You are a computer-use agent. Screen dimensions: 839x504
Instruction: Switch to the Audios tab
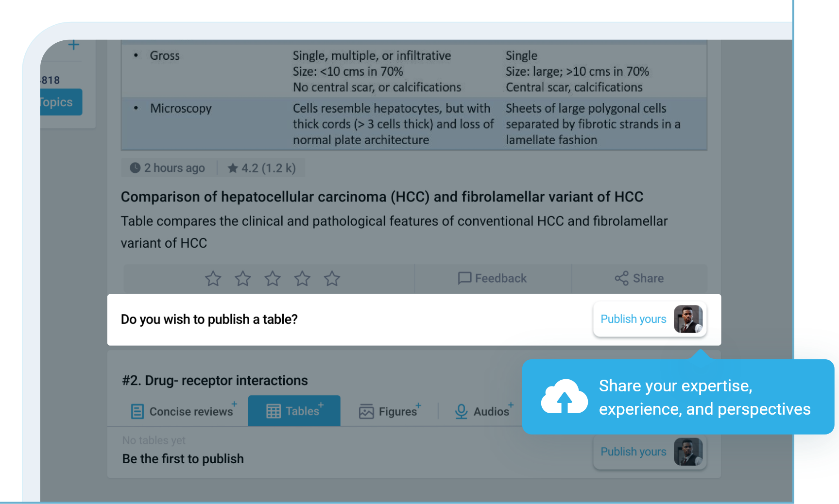483,411
